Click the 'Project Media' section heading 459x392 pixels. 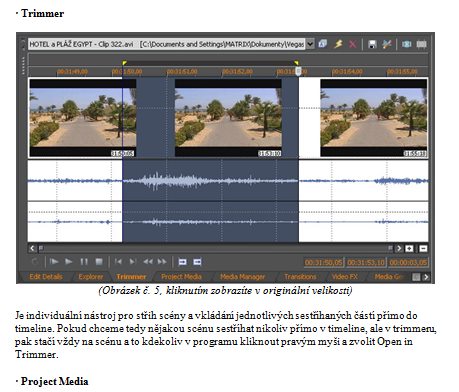(54, 381)
